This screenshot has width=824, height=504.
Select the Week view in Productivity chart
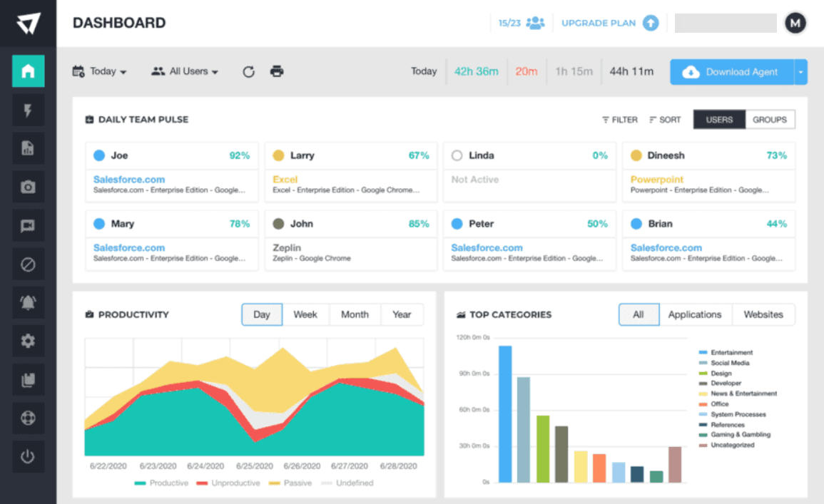click(x=307, y=314)
